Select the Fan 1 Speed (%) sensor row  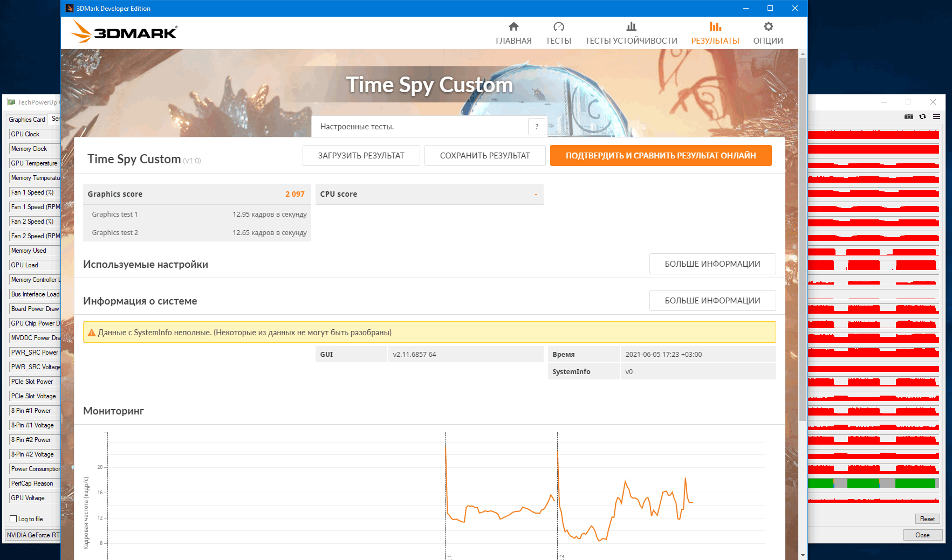(35, 192)
